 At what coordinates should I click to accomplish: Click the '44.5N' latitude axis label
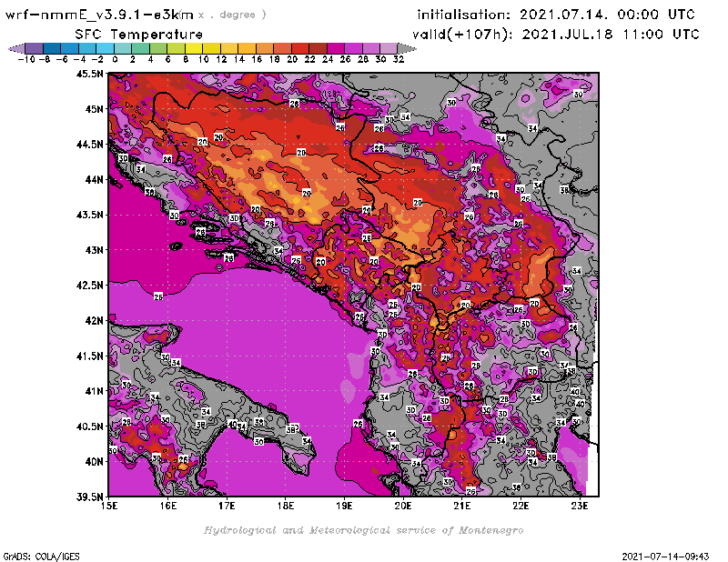click(89, 144)
